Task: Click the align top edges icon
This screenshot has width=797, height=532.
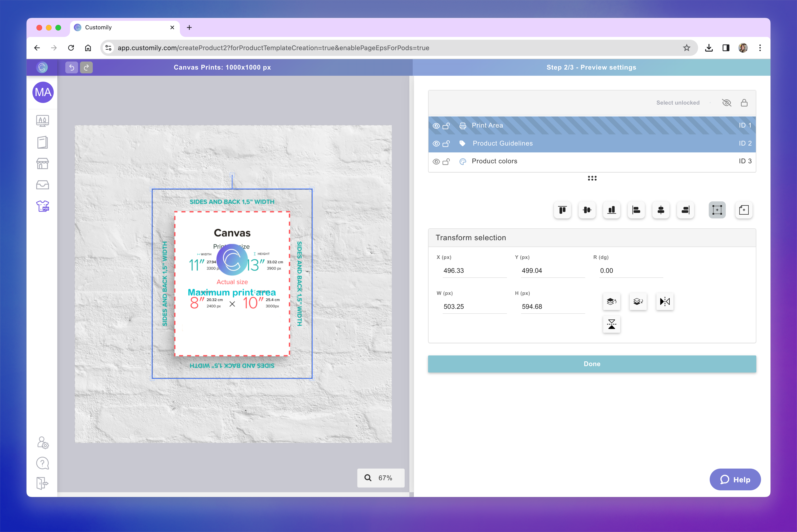Action: [562, 210]
